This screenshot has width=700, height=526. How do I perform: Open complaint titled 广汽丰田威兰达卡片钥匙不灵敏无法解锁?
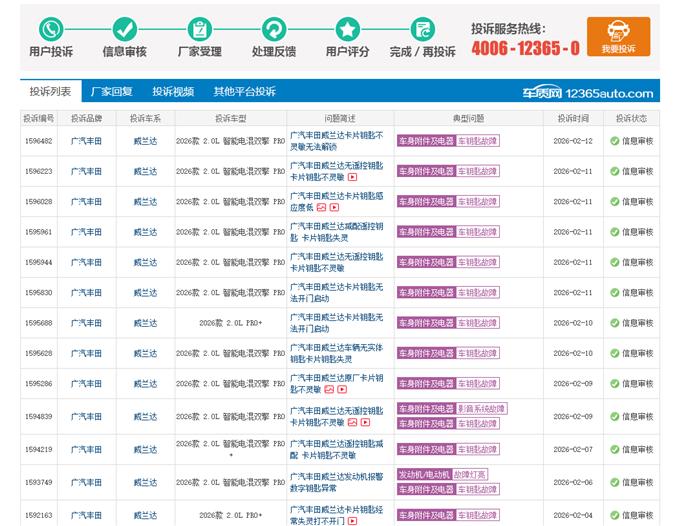pyautogui.click(x=336, y=141)
